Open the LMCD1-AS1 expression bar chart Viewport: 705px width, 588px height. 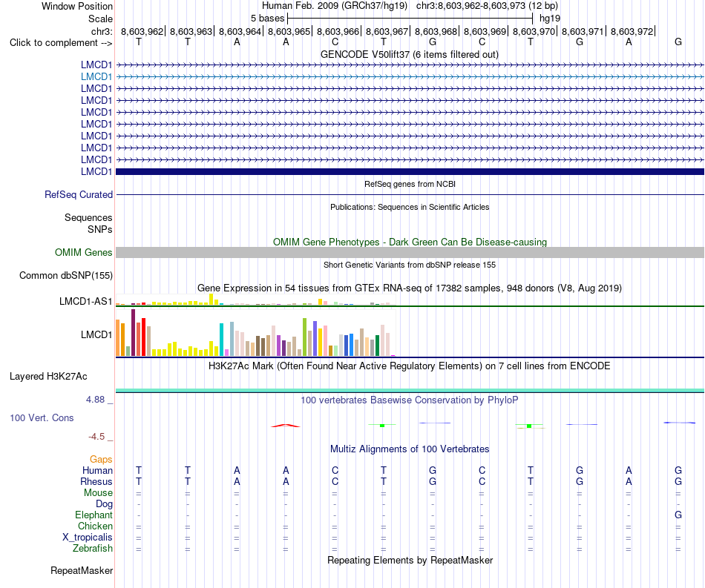tap(255, 300)
